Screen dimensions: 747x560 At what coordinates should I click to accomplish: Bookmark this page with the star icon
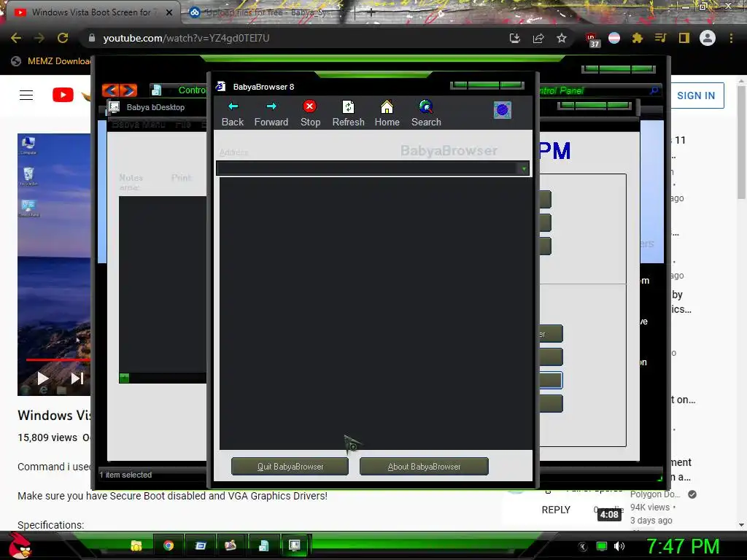(562, 38)
